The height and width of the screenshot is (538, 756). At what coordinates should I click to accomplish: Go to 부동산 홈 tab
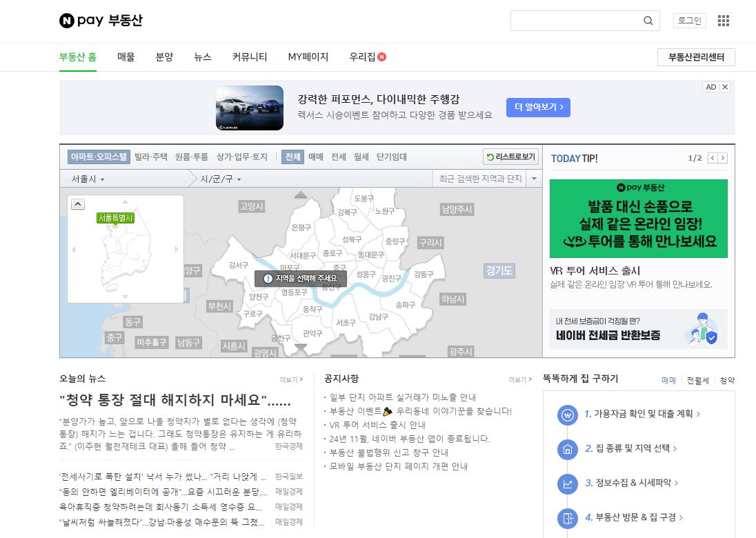(x=78, y=57)
